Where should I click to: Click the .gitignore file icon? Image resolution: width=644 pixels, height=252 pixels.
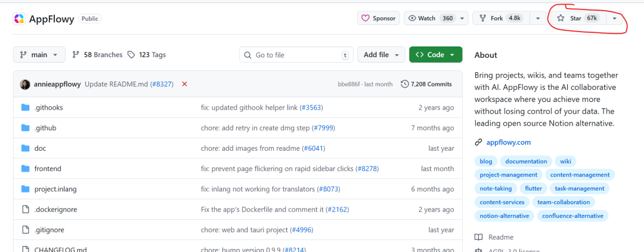tap(26, 230)
